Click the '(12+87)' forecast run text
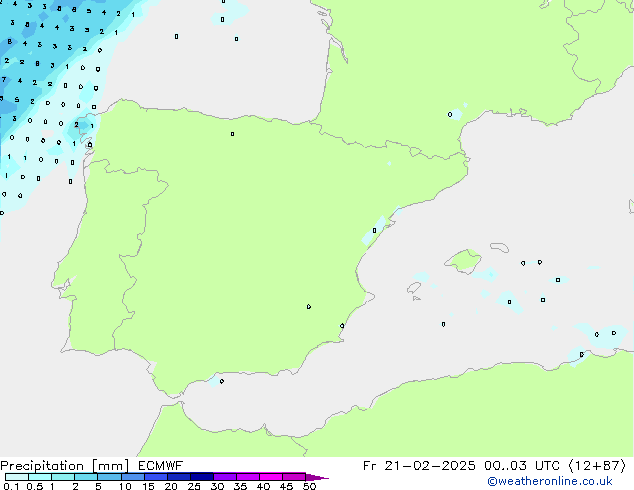The image size is (634, 490). point(597,466)
